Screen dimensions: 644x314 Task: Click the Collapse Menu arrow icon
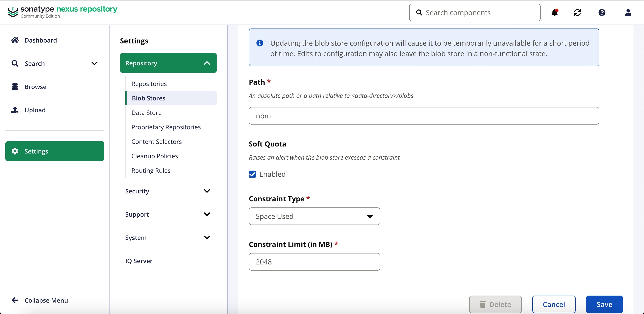pos(15,300)
